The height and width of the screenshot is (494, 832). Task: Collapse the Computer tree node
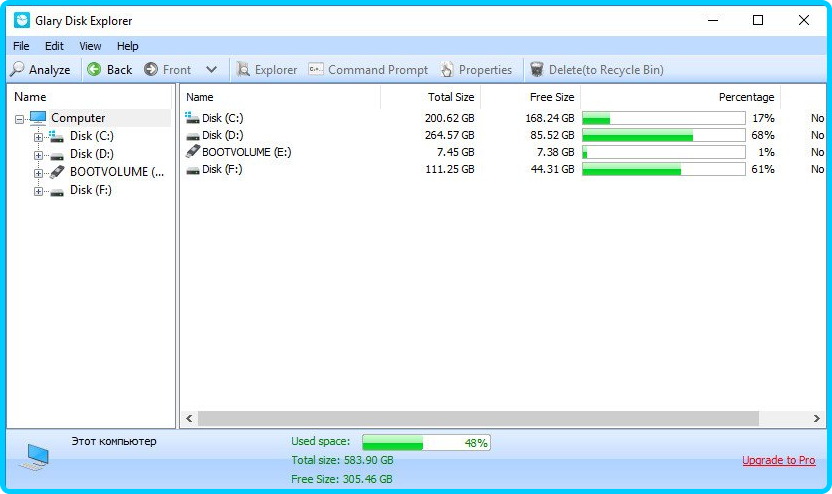click(20, 118)
